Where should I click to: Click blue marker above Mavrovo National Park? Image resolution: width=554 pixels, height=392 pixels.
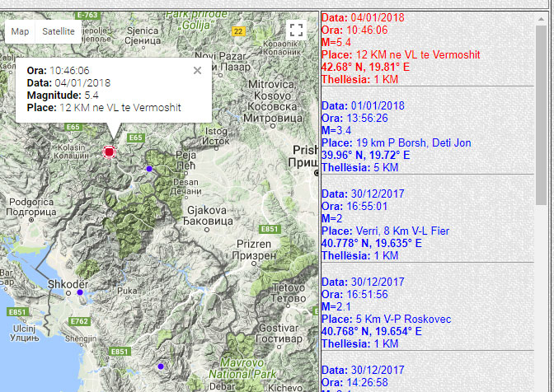click(161, 366)
